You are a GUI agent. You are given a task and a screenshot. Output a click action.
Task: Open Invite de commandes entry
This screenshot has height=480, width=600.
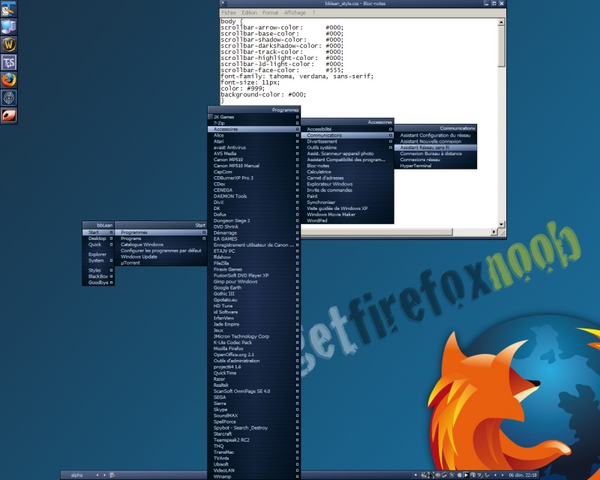347,190
